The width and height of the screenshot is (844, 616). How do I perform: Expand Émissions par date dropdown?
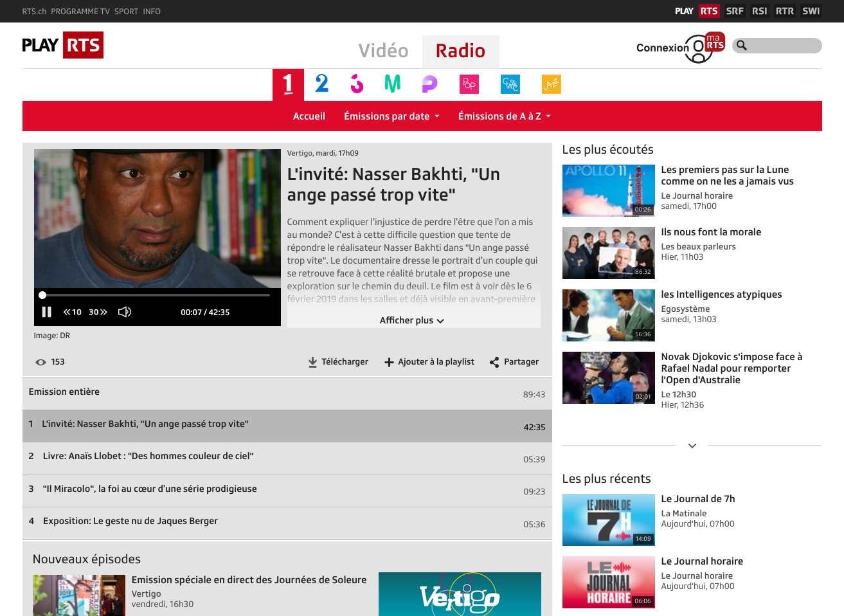pyautogui.click(x=391, y=116)
